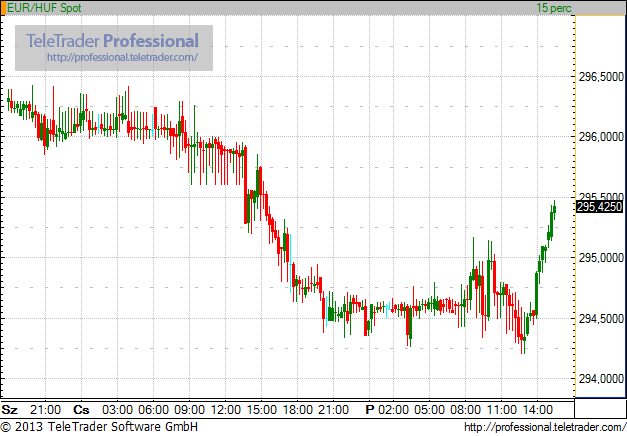Click the 05:00 time axis label
Screen dimensions: 627x436
pos(429,410)
